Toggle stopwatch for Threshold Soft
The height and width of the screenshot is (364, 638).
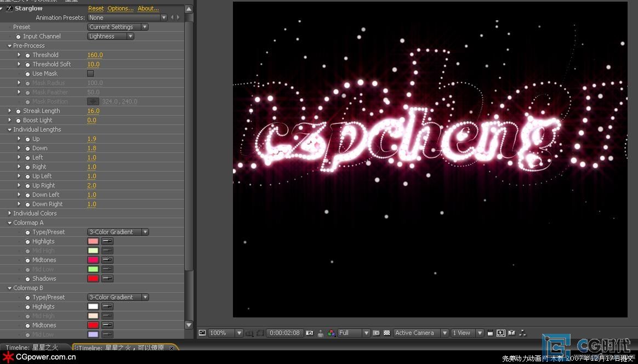(x=27, y=64)
